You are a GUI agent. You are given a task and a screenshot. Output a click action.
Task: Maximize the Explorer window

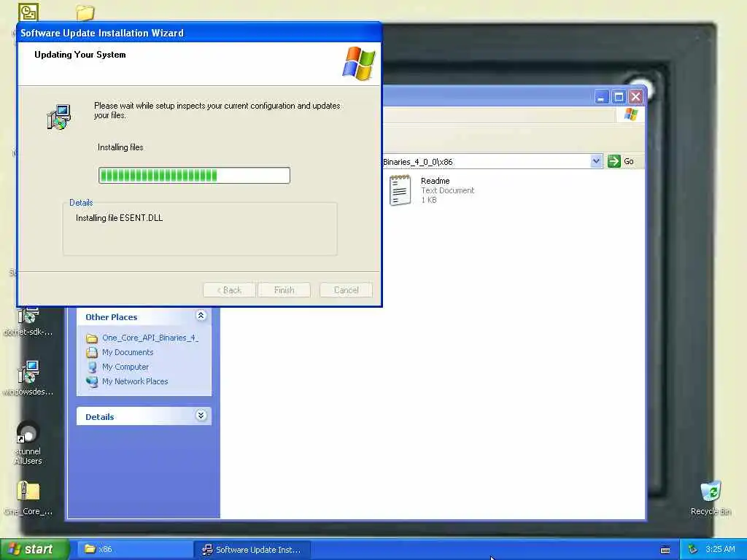point(619,97)
